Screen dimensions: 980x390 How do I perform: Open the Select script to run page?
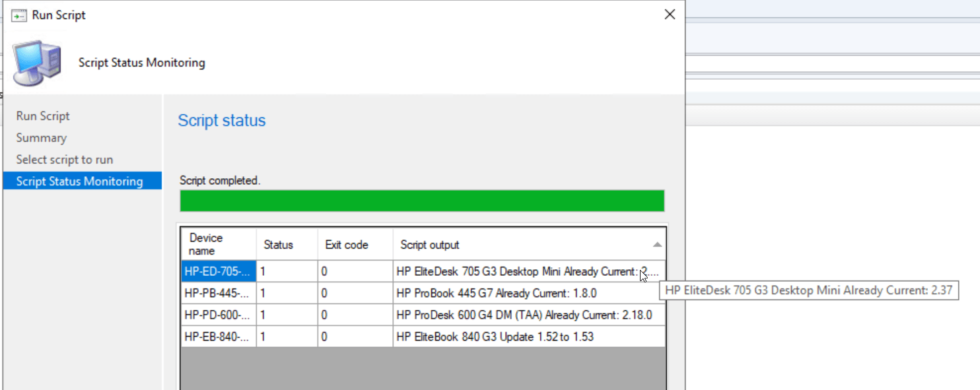[x=64, y=159]
